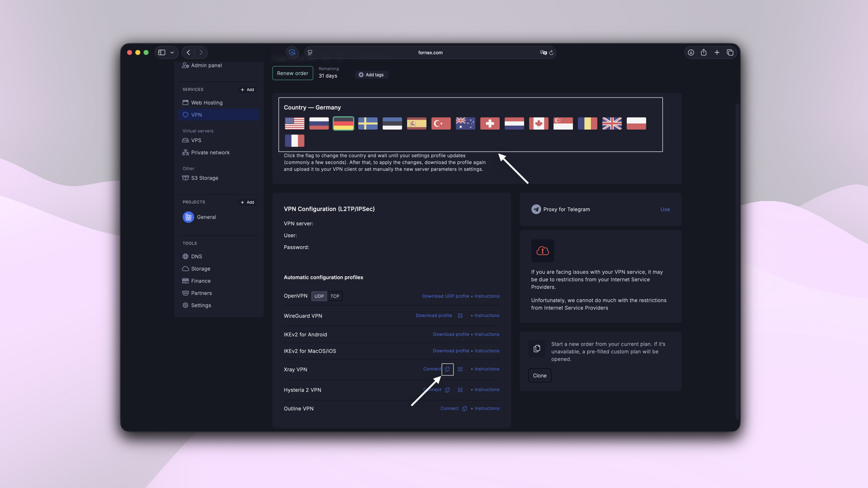Screen dimensions: 868x488
Task: Click the Clone button to start a new order
Action: (x=539, y=375)
